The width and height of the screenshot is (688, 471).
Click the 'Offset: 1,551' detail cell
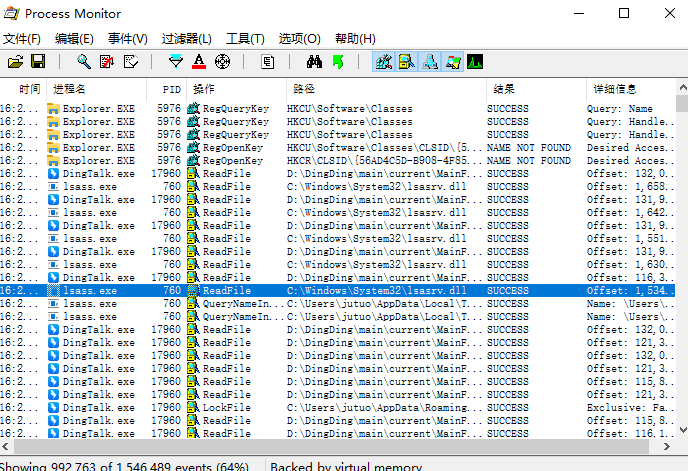coord(630,238)
